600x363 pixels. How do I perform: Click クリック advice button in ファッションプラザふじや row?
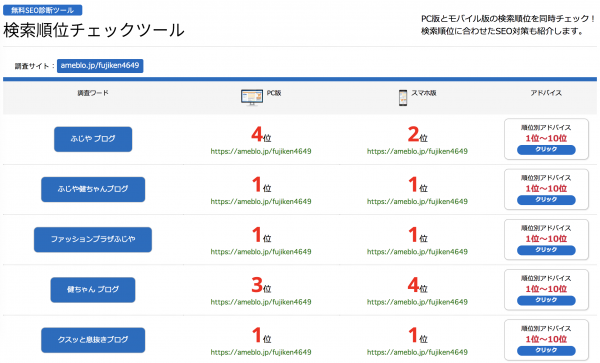click(546, 250)
